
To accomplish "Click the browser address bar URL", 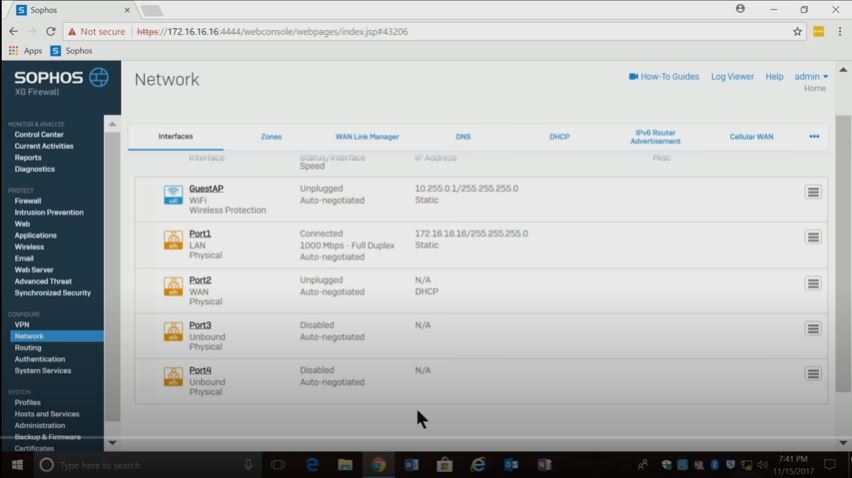I will [272, 32].
